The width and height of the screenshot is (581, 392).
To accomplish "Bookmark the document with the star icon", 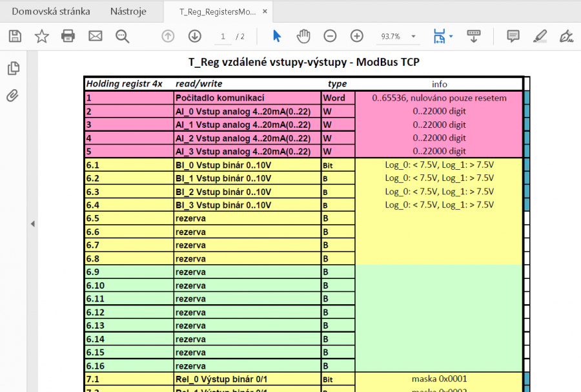I will (x=41, y=36).
